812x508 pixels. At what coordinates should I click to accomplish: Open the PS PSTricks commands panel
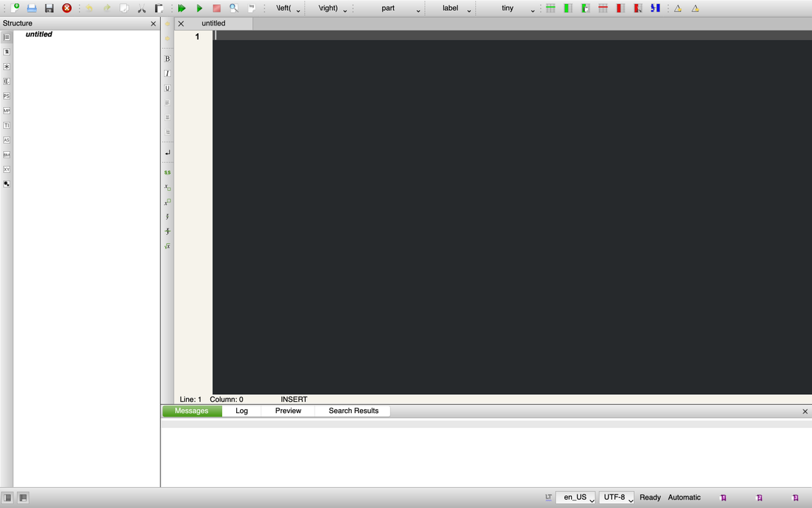coord(6,96)
